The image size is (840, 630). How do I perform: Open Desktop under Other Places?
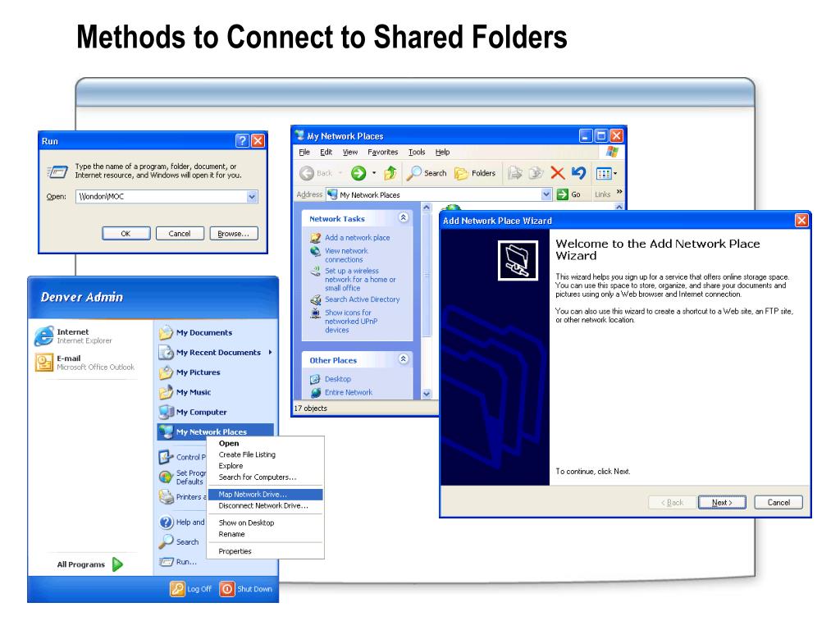click(x=337, y=379)
